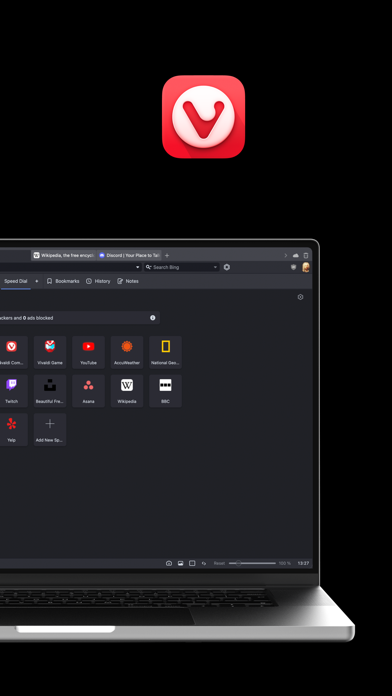Toggle the tracker blocker shield icon
The height and width of the screenshot is (696, 392).
point(293,267)
